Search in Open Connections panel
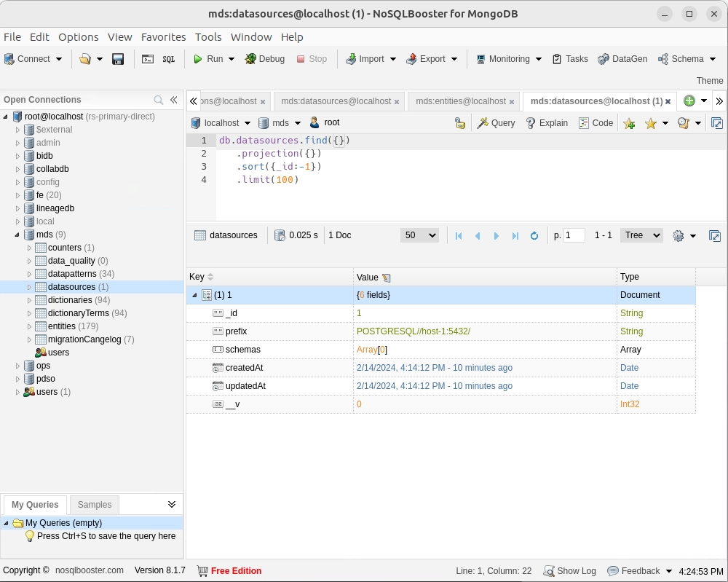 coord(159,100)
